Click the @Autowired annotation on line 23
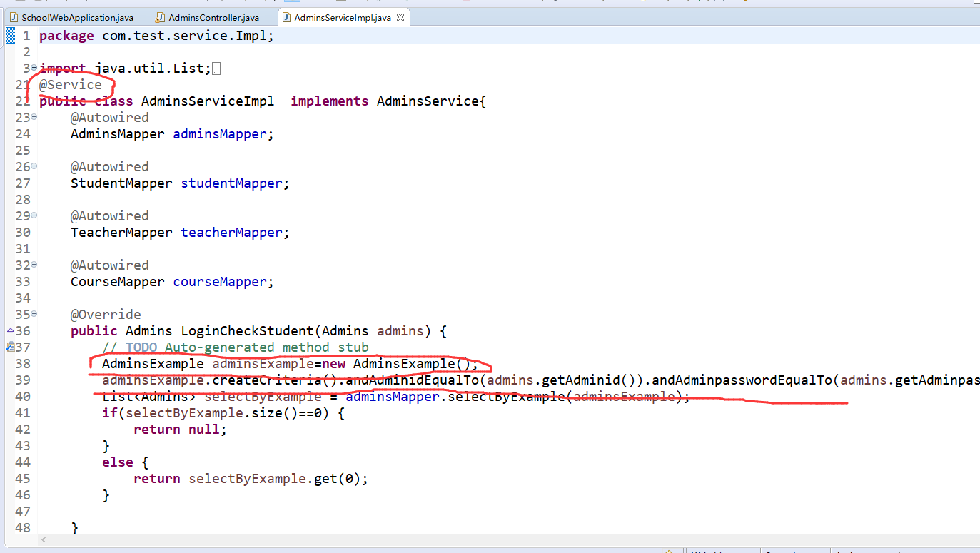This screenshot has height=553, width=980. (110, 118)
